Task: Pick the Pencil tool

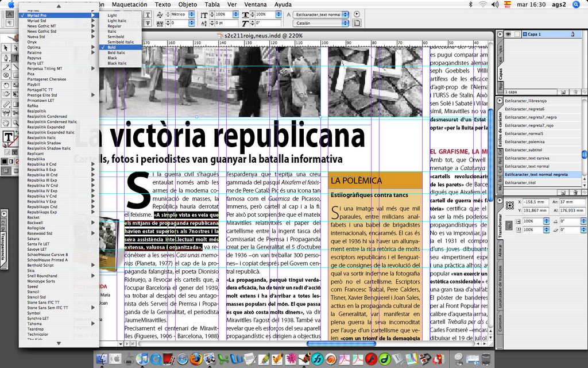Action: [x=6, y=67]
